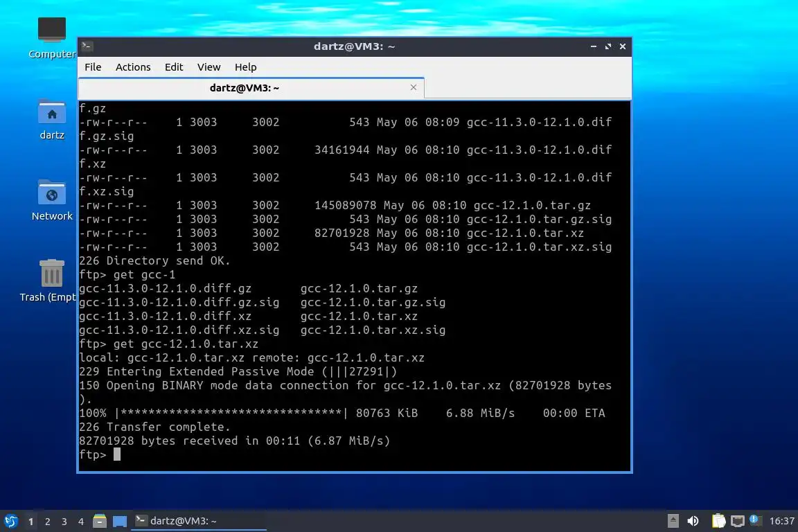Open the Actions menu

pos(133,67)
